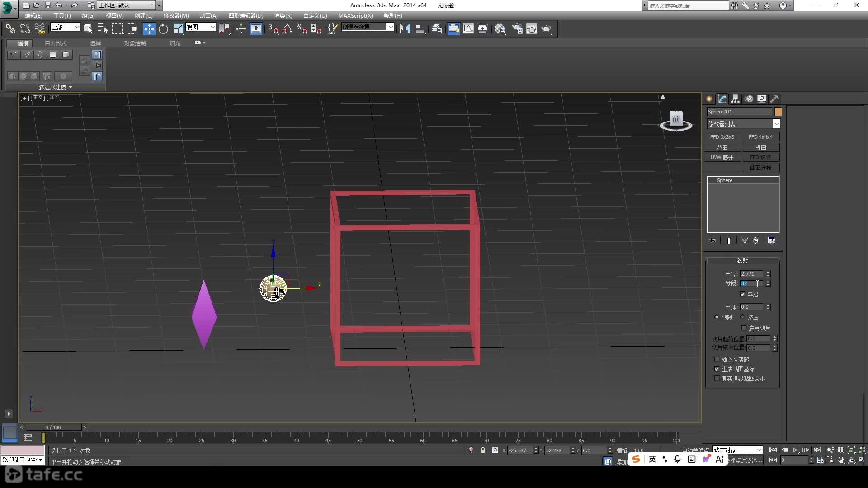This screenshot has width=868, height=488.
Task: Enable the 轴心在底部 checkbox
Action: tap(717, 359)
